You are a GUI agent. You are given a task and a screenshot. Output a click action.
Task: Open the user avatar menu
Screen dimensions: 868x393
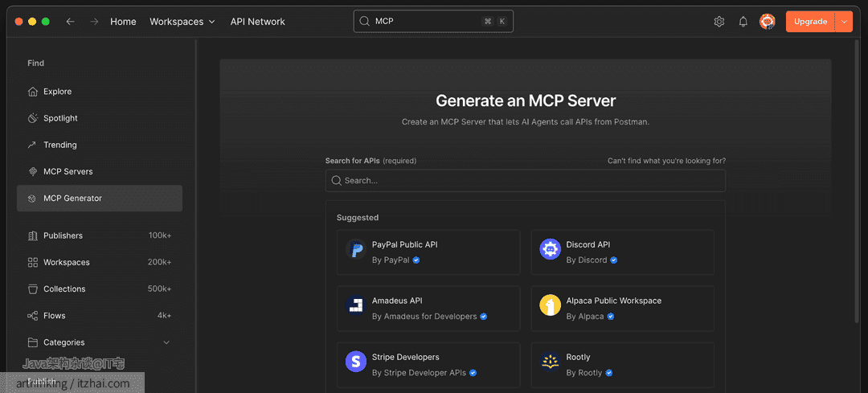click(768, 22)
